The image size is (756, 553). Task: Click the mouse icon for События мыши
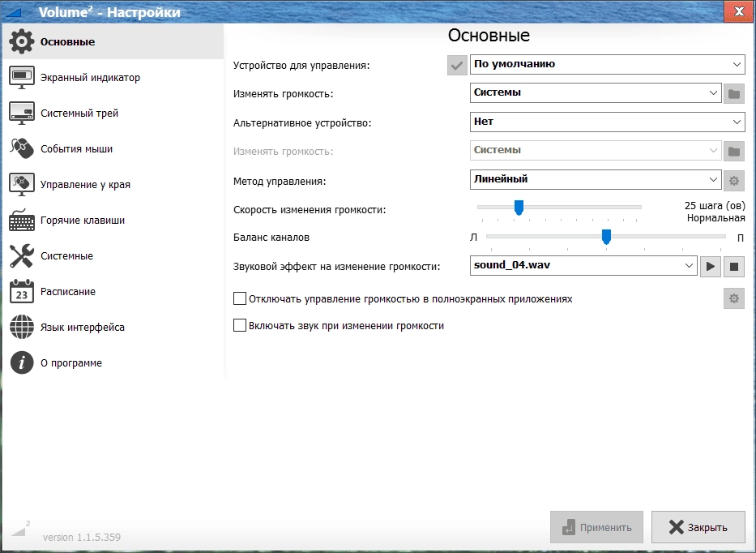[x=22, y=148]
